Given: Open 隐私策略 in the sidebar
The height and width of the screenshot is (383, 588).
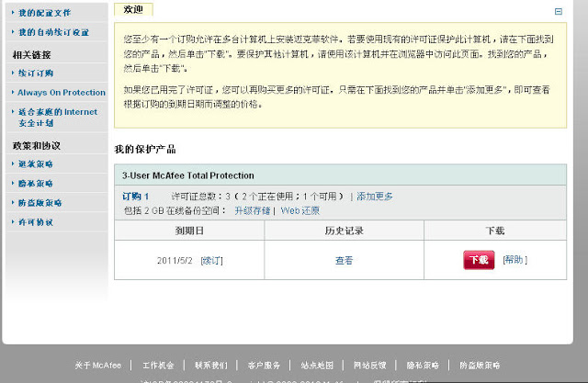Looking at the screenshot, I should click(36, 184).
